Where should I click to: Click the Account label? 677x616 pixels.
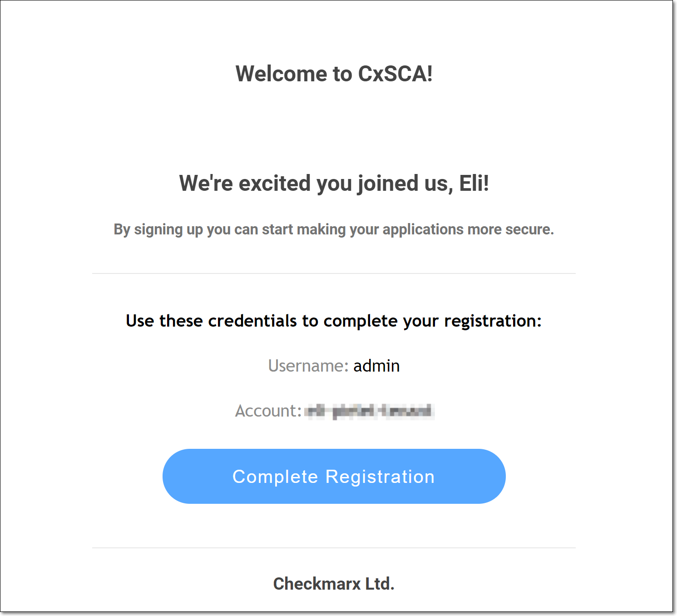coord(268,411)
